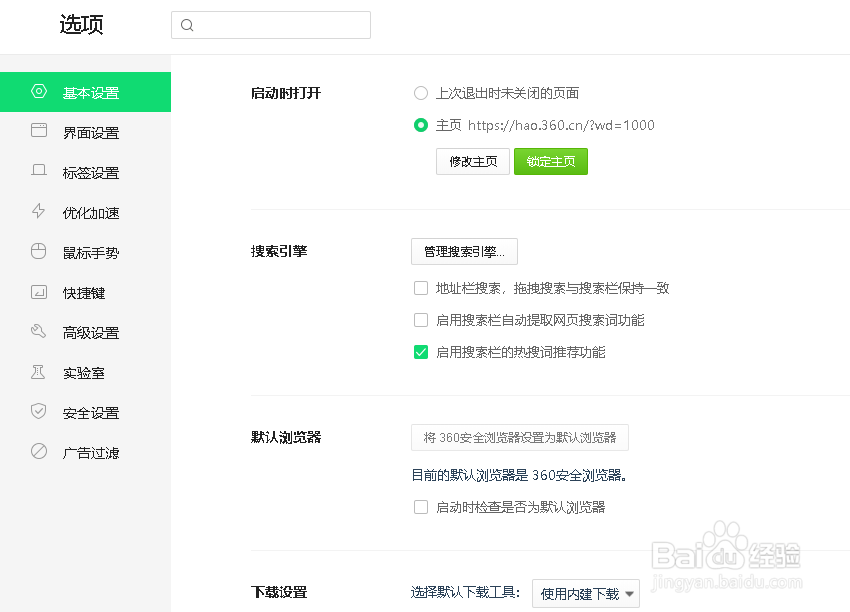Focus the options search input field

coord(271,25)
